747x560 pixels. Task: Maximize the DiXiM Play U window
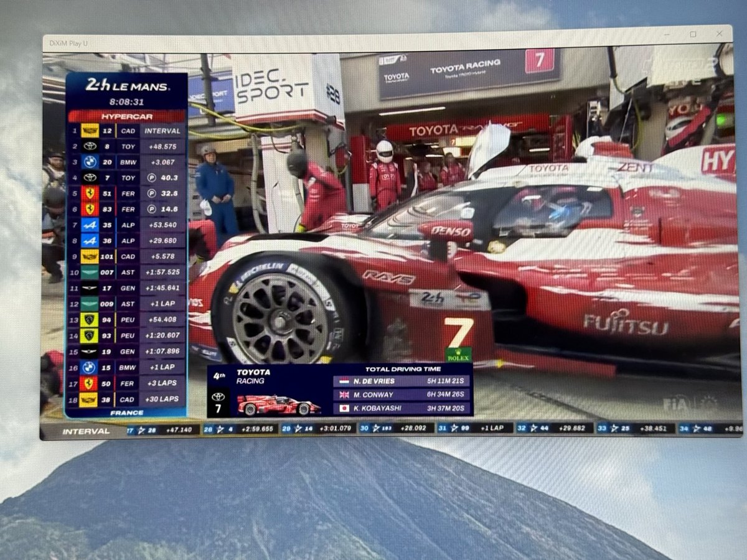[x=693, y=35]
